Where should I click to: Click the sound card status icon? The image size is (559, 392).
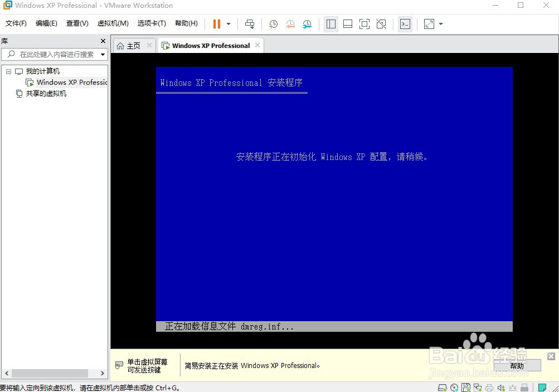point(501,388)
